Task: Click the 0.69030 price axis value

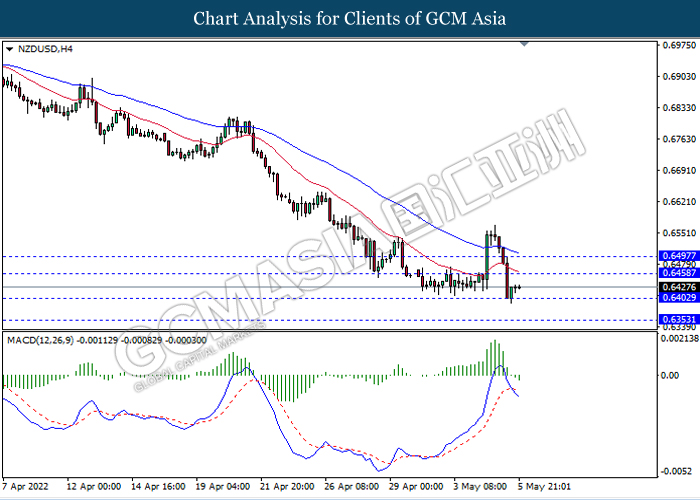Action: [679, 76]
